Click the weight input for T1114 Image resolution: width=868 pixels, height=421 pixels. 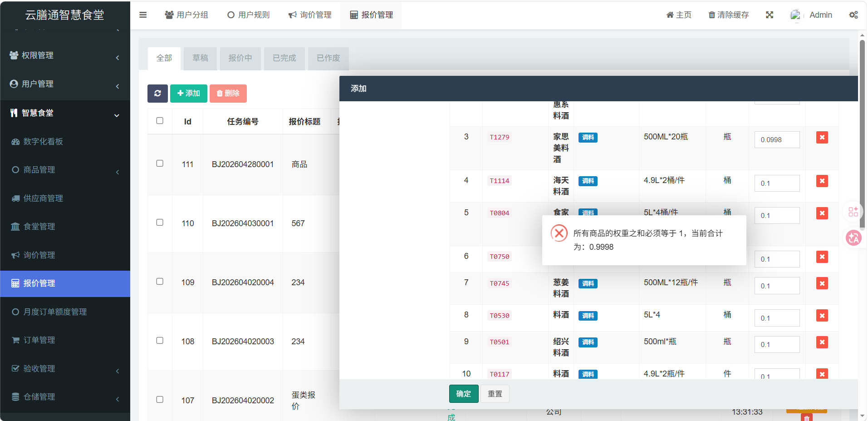[x=777, y=183]
